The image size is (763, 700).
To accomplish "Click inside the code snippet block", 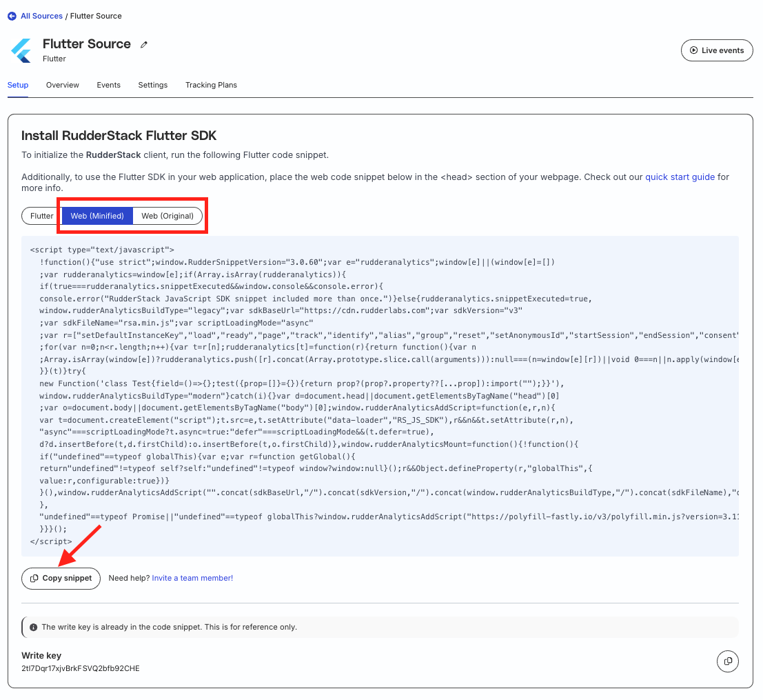I will pyautogui.click(x=380, y=396).
